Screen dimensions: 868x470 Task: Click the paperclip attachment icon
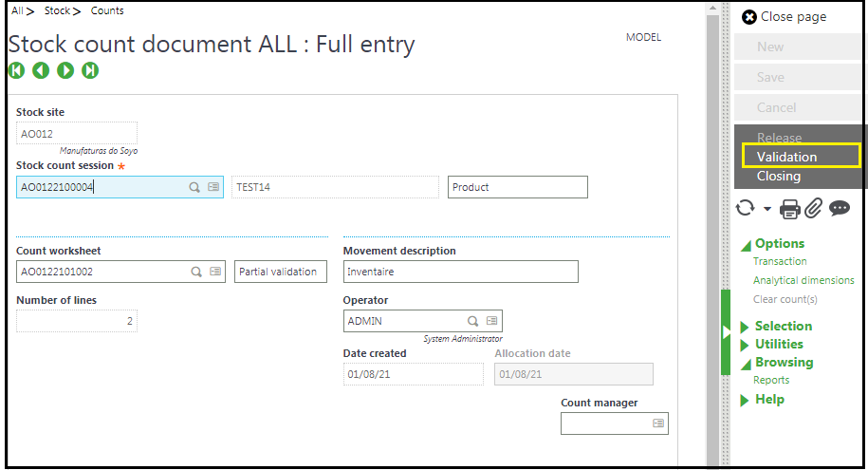(813, 208)
